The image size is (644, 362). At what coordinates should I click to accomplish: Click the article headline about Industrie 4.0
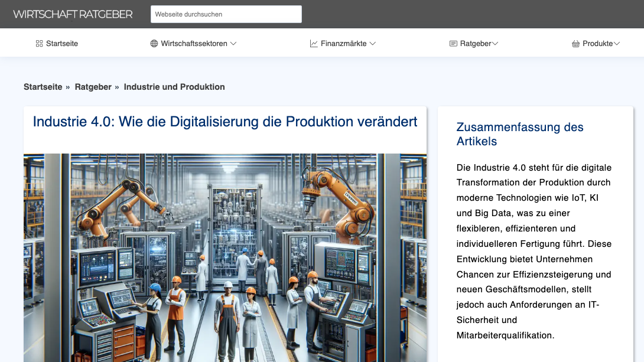(x=225, y=122)
